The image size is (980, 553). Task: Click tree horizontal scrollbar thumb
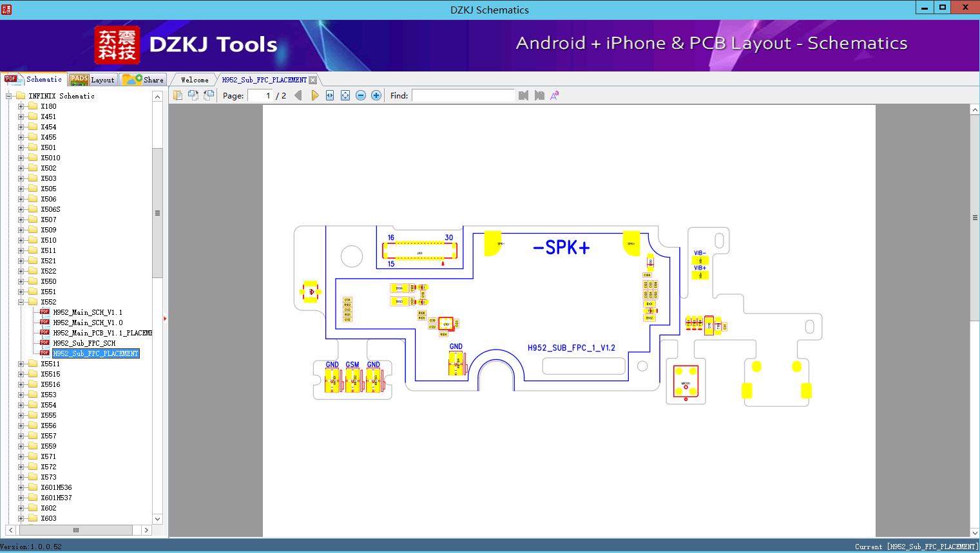75,530
